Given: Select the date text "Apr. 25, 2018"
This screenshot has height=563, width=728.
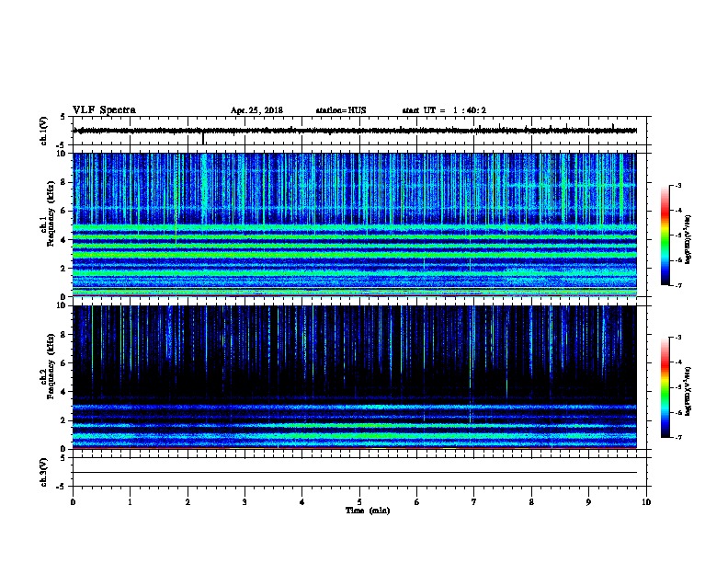Looking at the screenshot, I should point(256,110).
